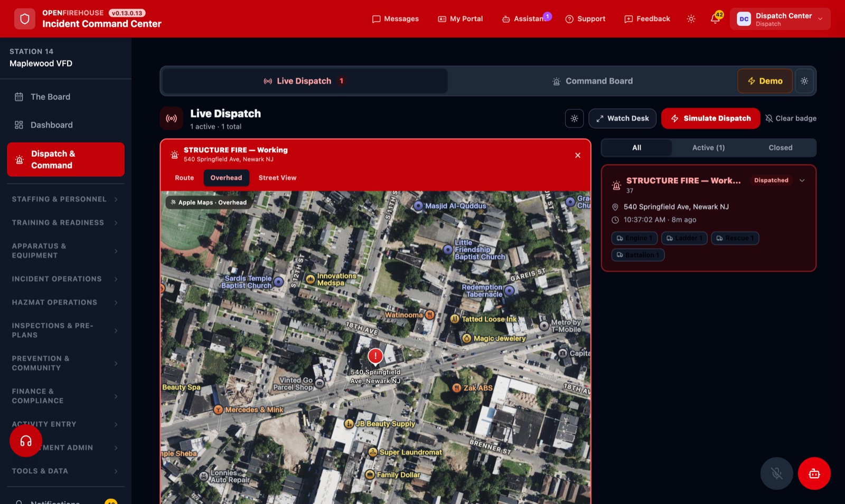Viewport: 845px width, 504px height.
Task: Click the Ladder 1 unit chip
Action: point(684,239)
